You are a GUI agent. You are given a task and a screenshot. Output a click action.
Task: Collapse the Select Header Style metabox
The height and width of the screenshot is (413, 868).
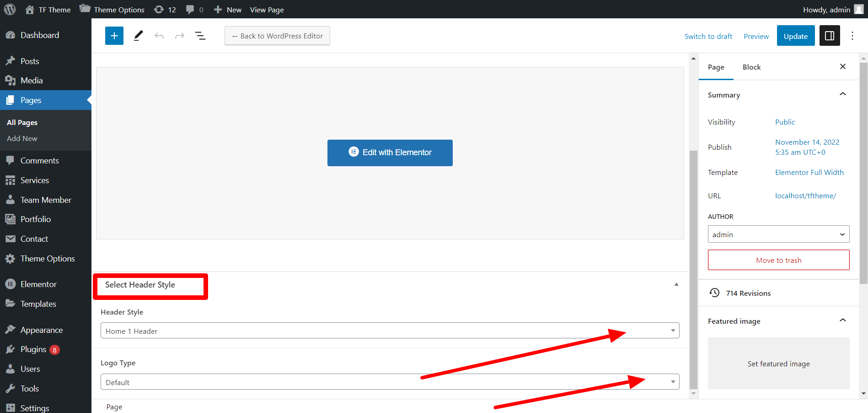[x=676, y=284]
